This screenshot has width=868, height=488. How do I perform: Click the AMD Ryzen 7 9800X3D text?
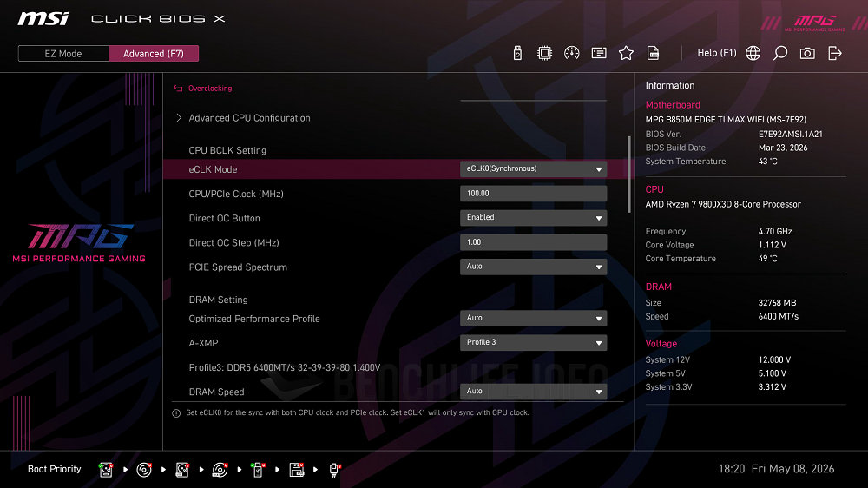tap(723, 204)
